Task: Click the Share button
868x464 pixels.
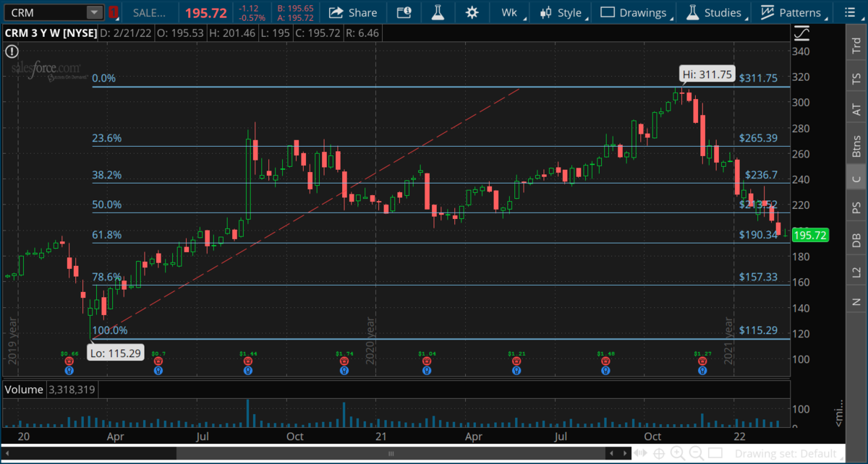Action: (x=353, y=12)
